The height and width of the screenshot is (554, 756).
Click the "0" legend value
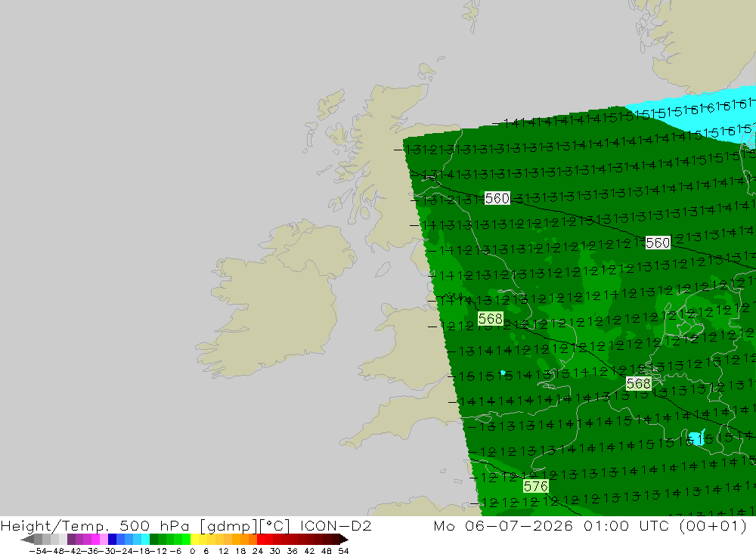tap(192, 551)
